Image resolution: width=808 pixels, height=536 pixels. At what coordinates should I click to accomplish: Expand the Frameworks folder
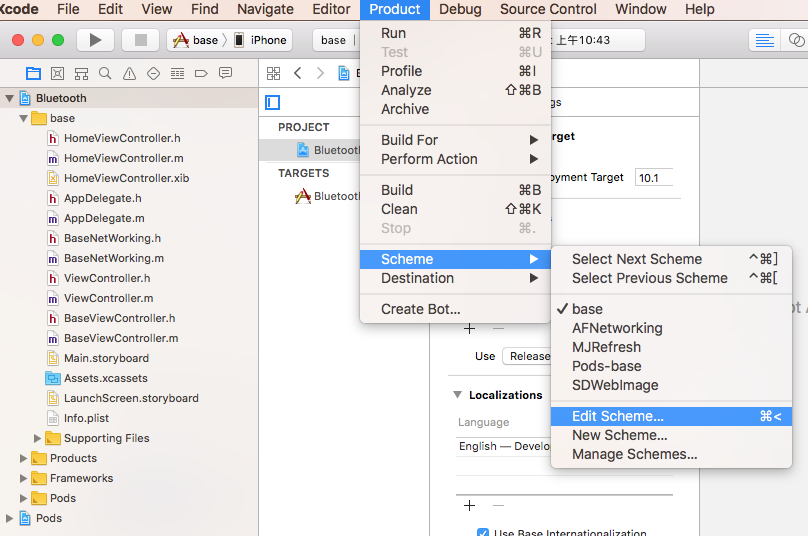pyautogui.click(x=23, y=478)
